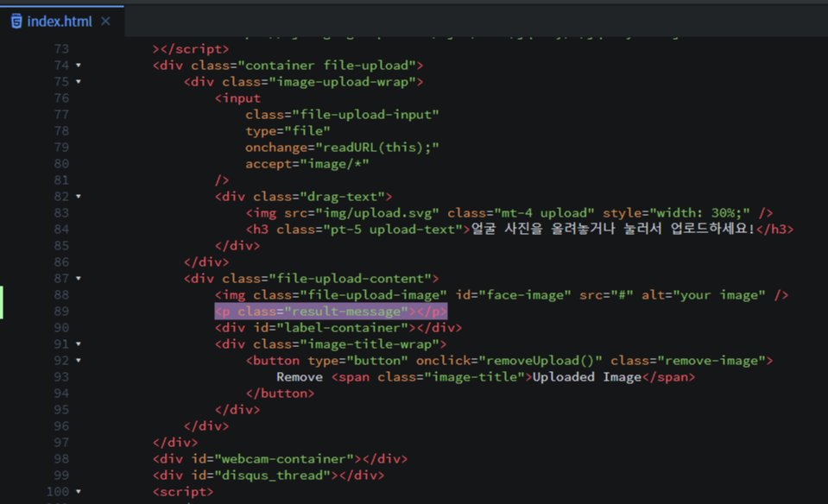Click the Korean upload text in the h3
The height and width of the screenshot is (504, 828).
[613, 229]
